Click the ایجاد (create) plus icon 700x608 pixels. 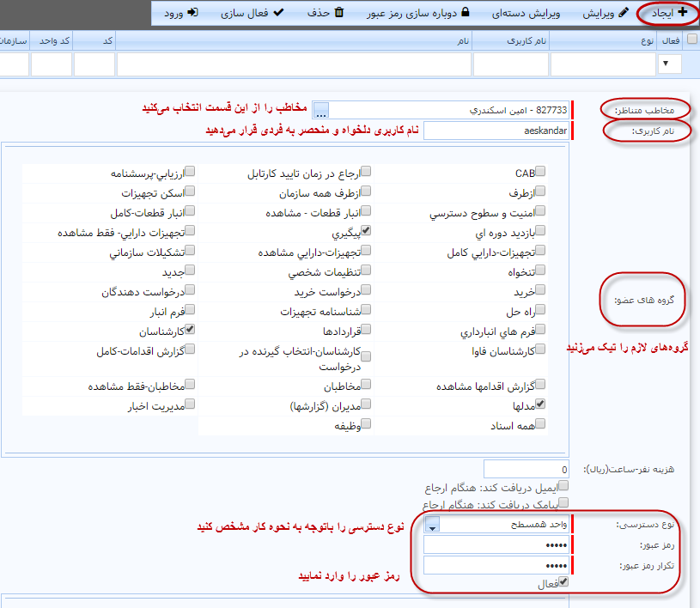(x=683, y=13)
